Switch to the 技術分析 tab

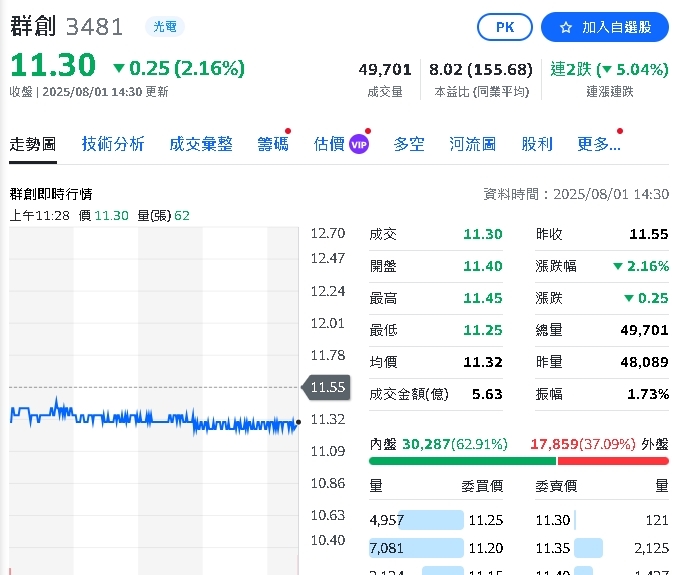click(113, 144)
